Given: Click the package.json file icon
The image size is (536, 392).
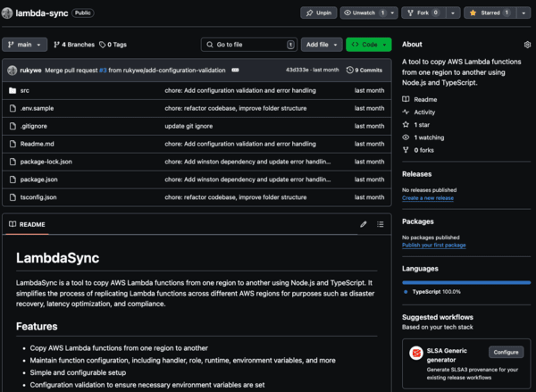Looking at the screenshot, I should (x=13, y=179).
